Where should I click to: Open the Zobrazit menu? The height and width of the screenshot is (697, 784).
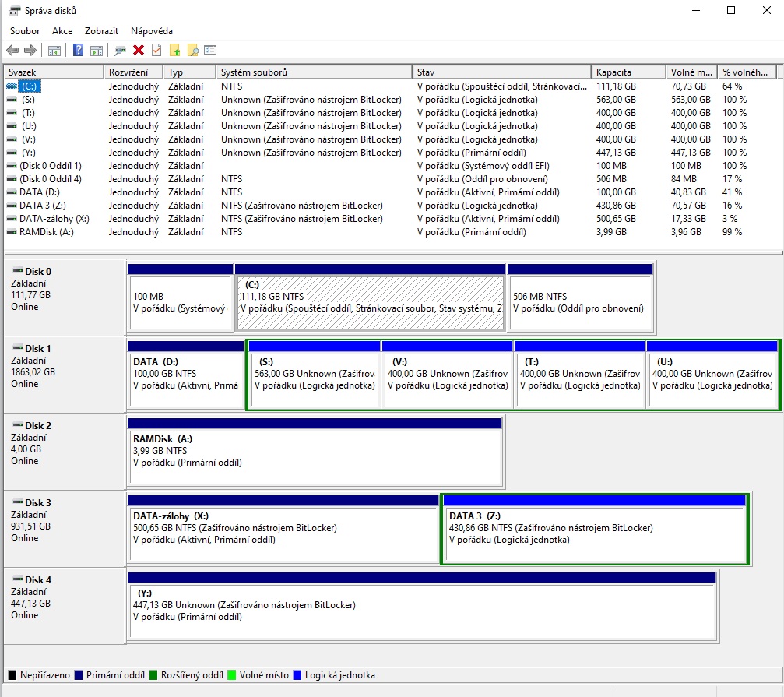tap(101, 31)
